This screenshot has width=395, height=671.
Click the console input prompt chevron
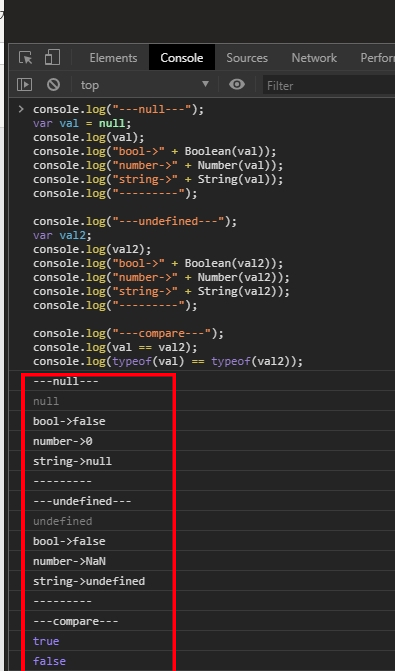pyautogui.click(x=21, y=109)
